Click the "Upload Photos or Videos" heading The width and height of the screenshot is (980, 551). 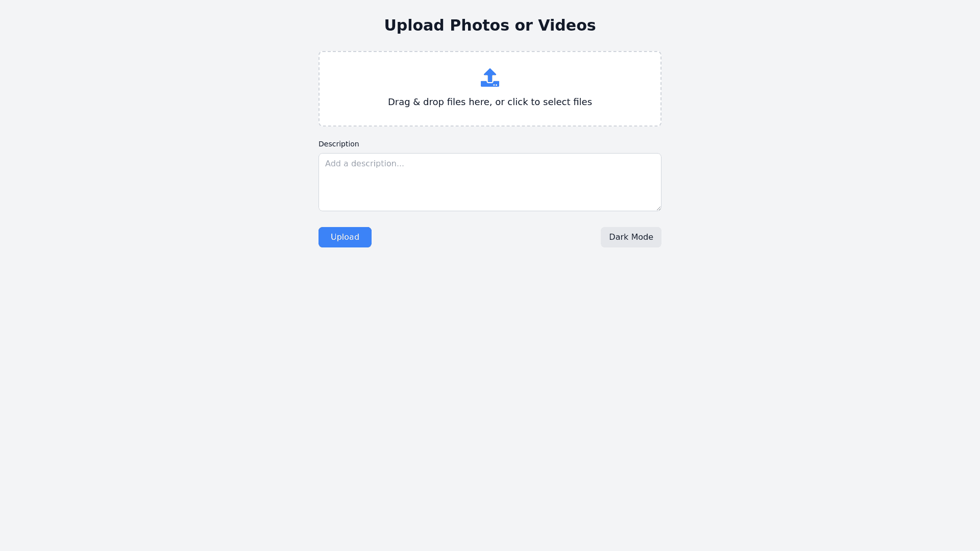pos(490,26)
